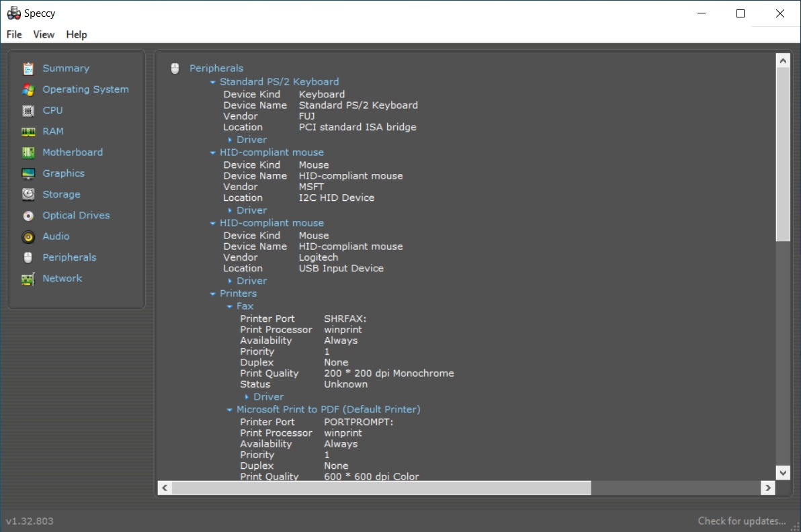Viewport: 801px width, 532px height.
Task: Click the Summary clipboard icon
Action: 28,69
